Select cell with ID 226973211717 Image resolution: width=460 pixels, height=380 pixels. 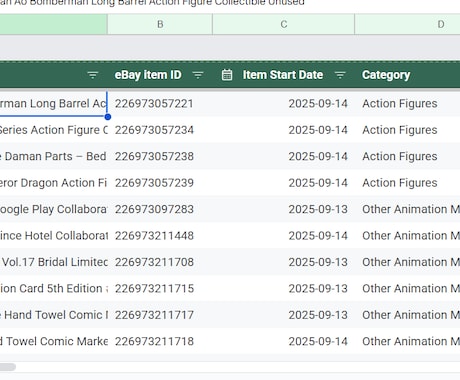pyautogui.click(x=160, y=315)
